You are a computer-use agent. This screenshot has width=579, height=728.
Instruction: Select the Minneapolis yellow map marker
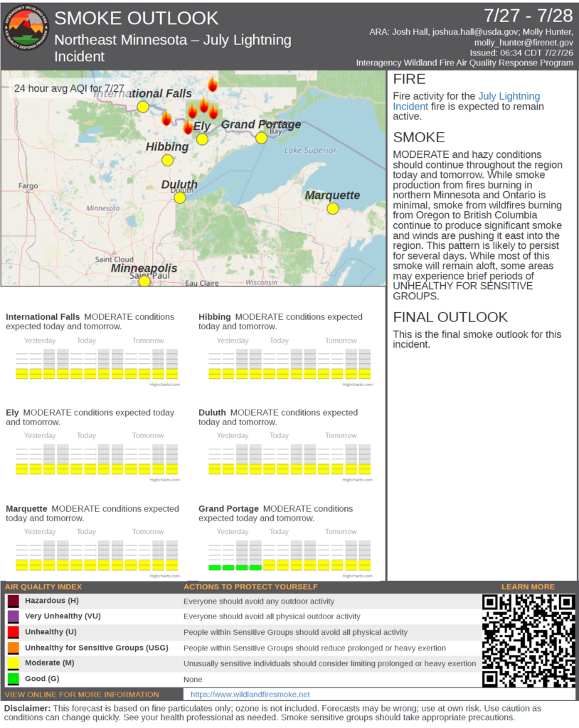144,281
